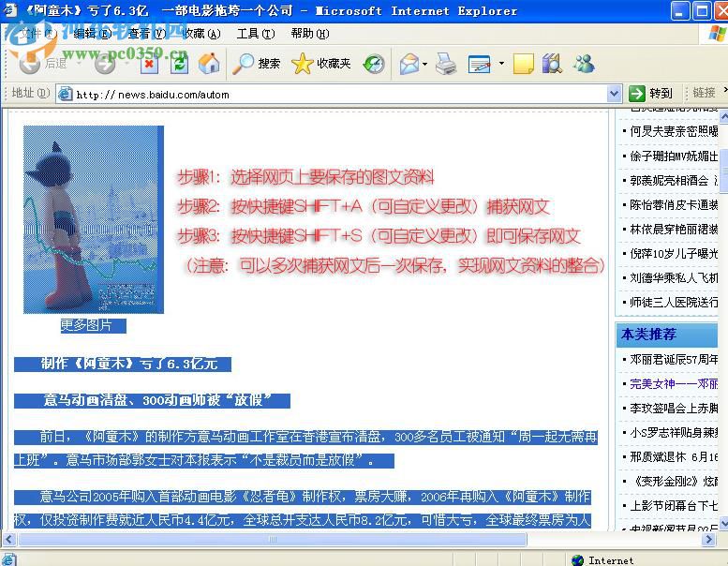Click the green Go arrow button
This screenshot has height=566, width=728.
coord(637,94)
